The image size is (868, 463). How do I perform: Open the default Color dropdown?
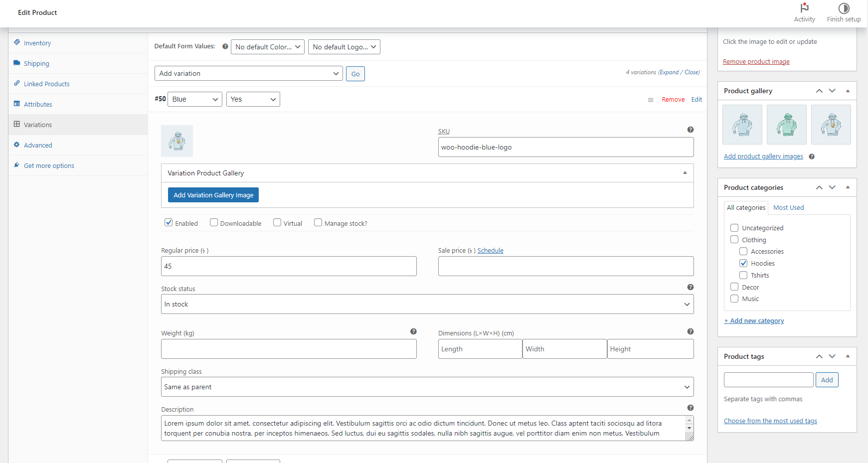coord(268,47)
